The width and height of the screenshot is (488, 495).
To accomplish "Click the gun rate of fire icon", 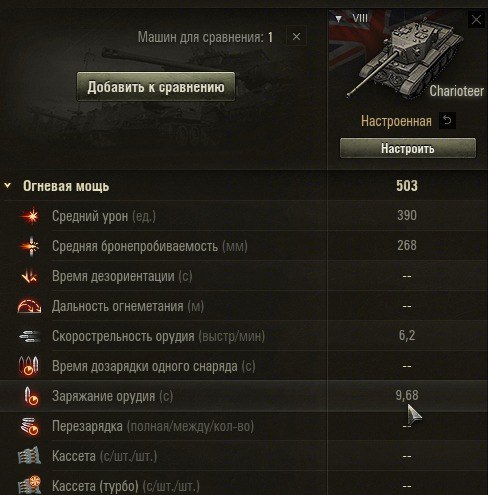I will (x=29, y=336).
